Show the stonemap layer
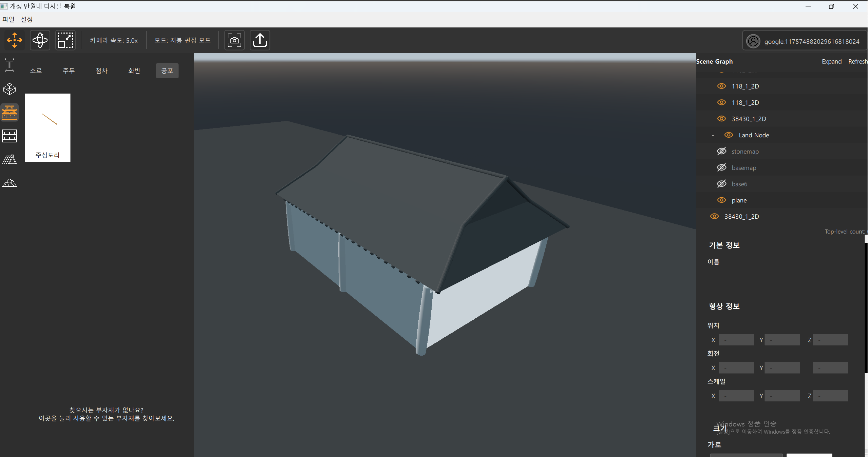 tap(721, 151)
